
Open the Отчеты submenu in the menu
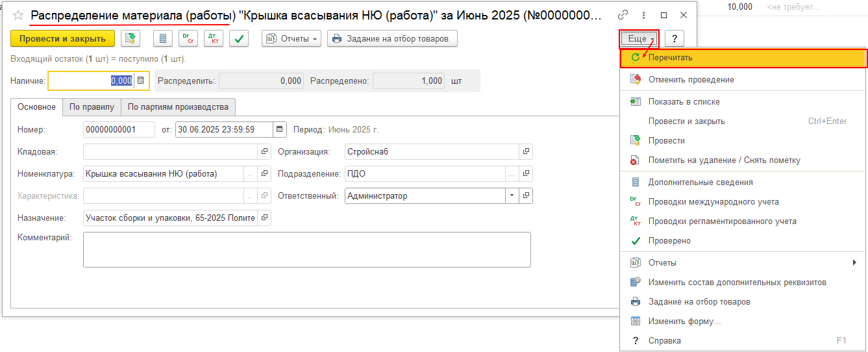coord(743,263)
